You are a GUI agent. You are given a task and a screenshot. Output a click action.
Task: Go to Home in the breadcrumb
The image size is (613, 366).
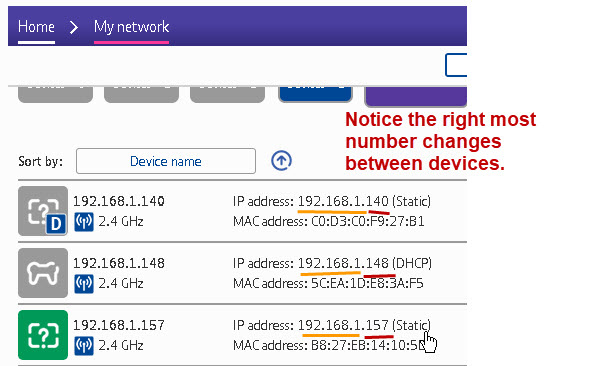coord(36,27)
